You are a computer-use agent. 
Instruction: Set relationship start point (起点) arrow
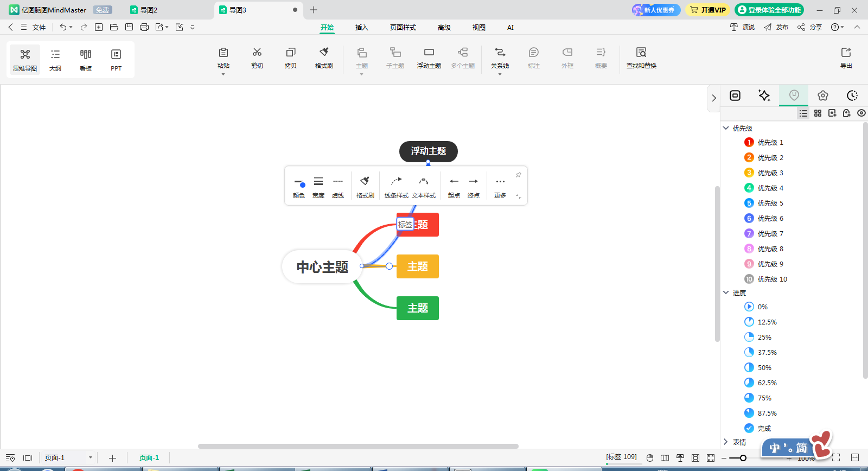pyautogui.click(x=454, y=187)
